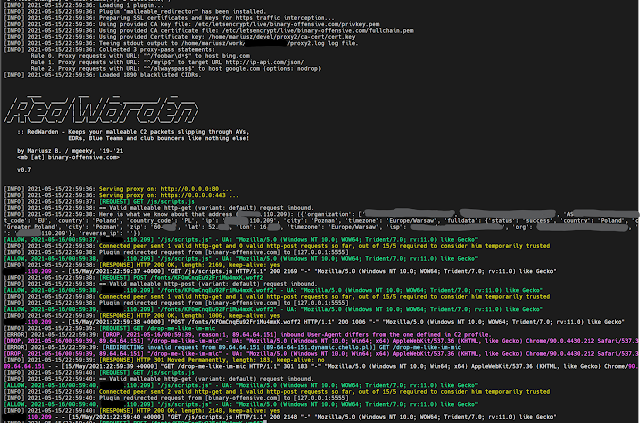Click '[RESPONSE] HTTP 301 Moved Permanently' line
This screenshot has height=423, width=640.
point(212,360)
